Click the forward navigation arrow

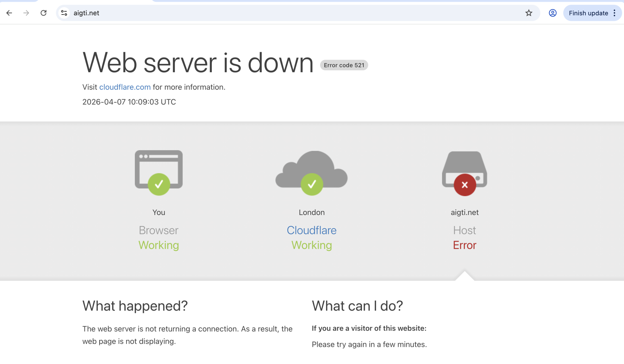point(26,13)
